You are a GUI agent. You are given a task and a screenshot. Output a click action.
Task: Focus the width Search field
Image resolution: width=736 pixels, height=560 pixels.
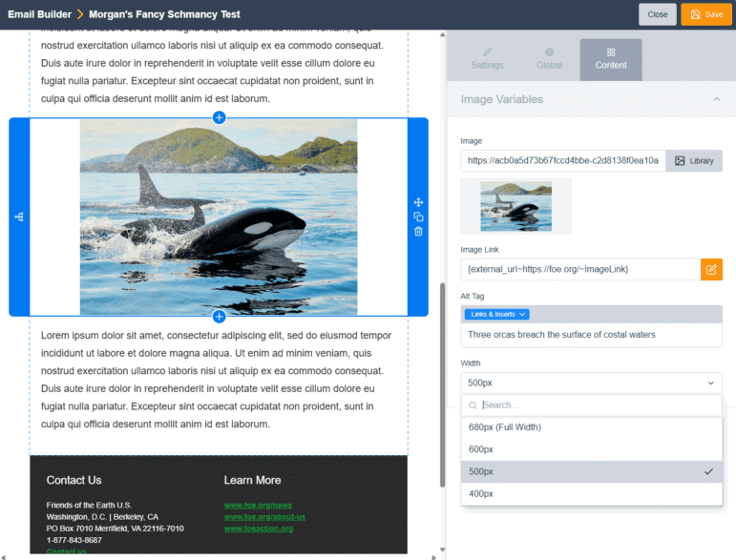point(592,405)
